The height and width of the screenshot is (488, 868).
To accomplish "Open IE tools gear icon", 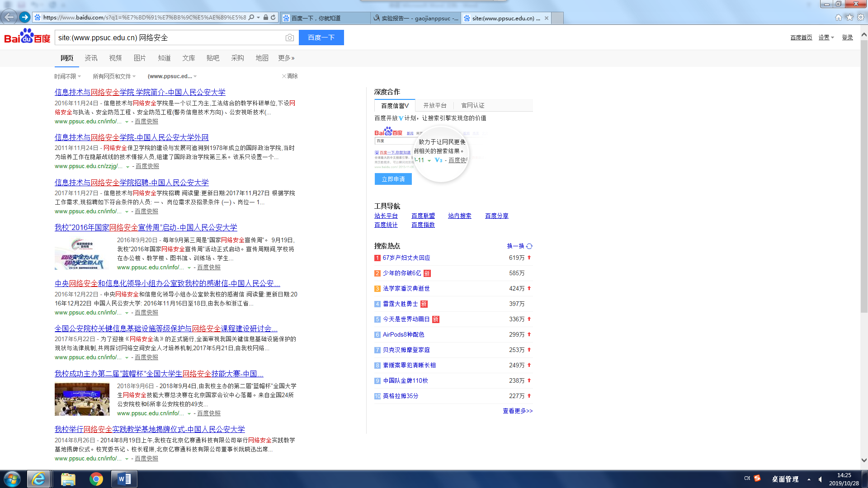I will coord(861,17).
